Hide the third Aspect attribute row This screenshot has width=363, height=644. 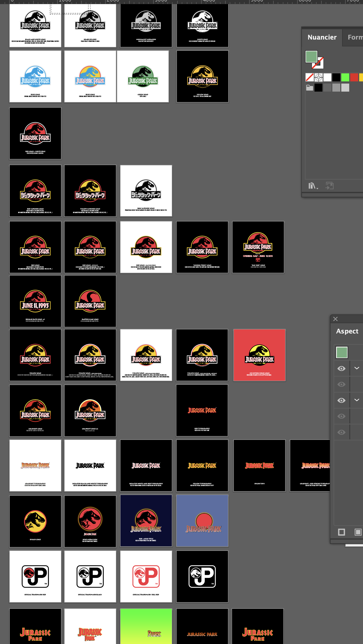[341, 400]
